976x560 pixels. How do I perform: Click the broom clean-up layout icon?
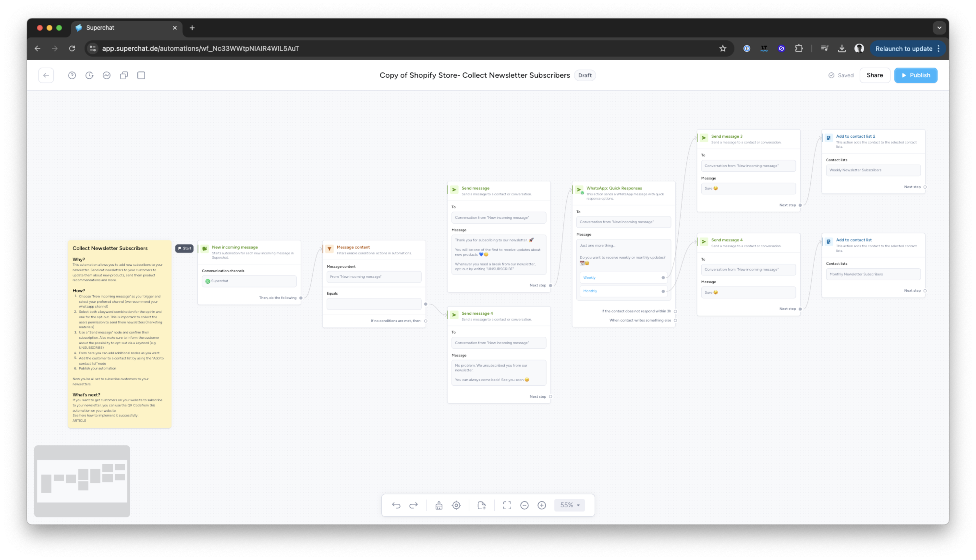pos(439,505)
